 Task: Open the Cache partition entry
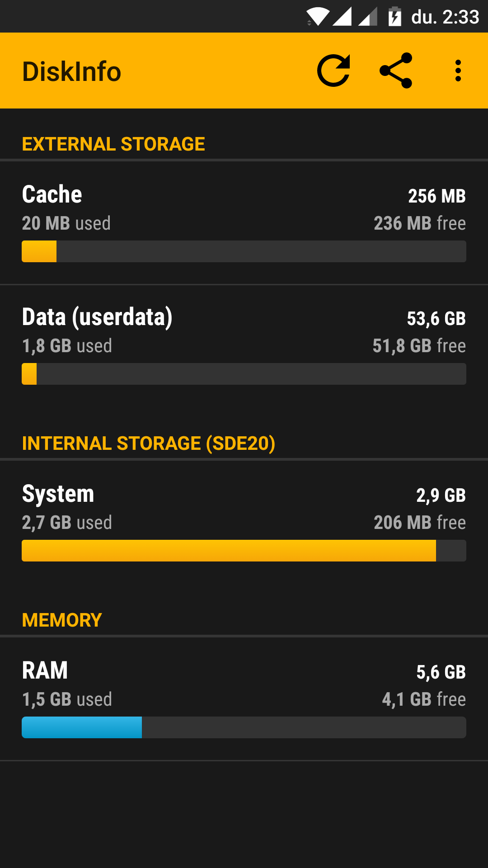(244, 208)
